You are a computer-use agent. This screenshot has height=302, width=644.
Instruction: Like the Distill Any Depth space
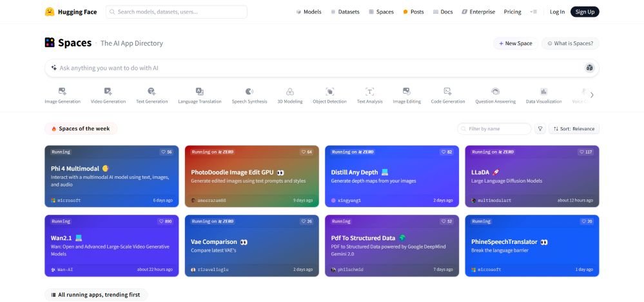[x=447, y=152]
